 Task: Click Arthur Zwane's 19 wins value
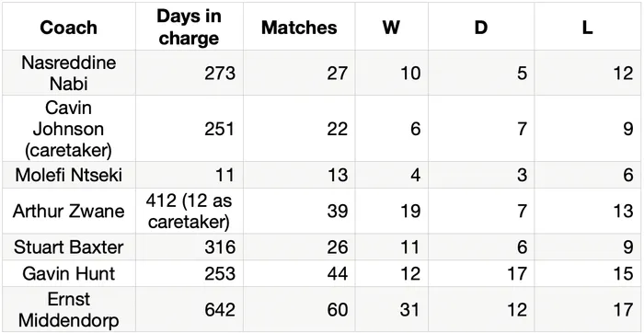(410, 211)
